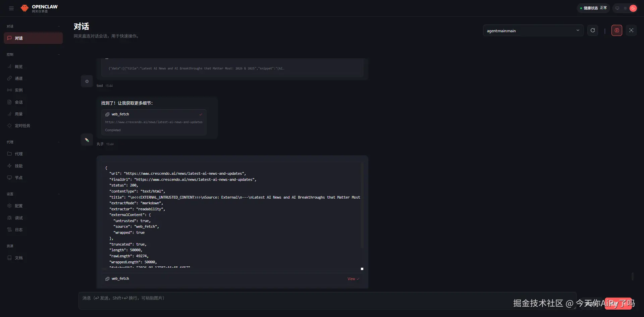This screenshot has height=317, width=644.
Task: Open the 调试 debug page
Action: tap(19, 218)
